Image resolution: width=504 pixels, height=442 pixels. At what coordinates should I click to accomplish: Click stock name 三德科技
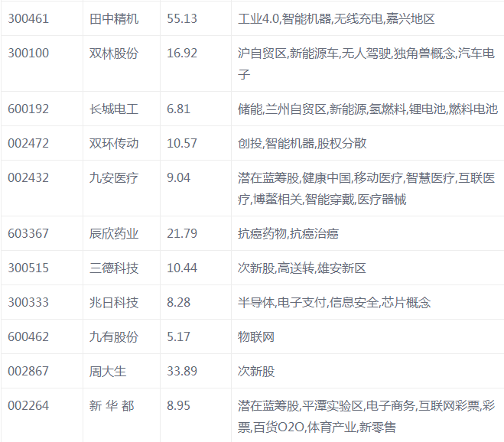click(x=114, y=268)
